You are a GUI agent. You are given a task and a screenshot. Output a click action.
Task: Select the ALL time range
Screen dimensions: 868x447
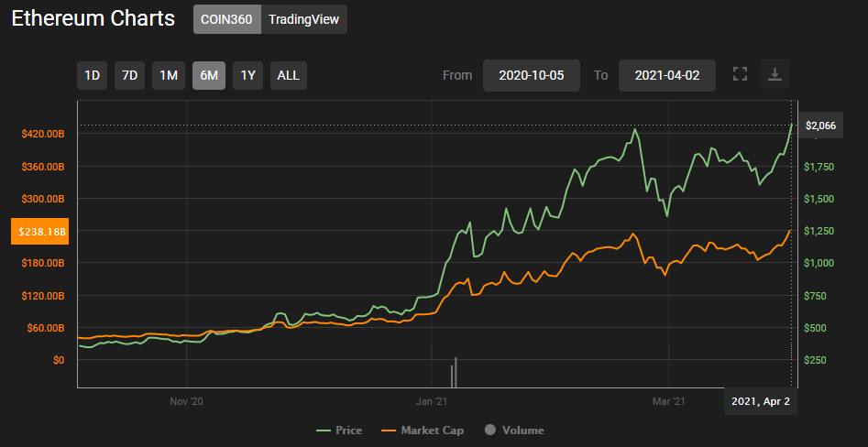coord(289,75)
